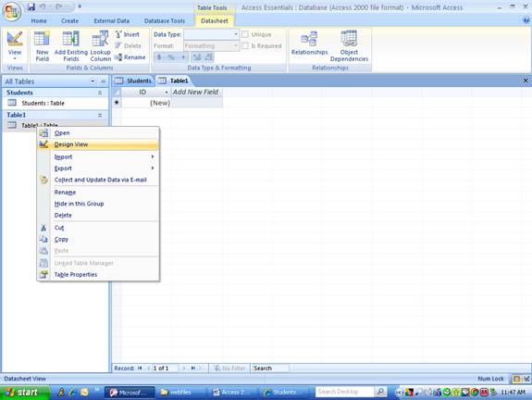Collapse the Table1 group chevron
532x400 pixels.
pyautogui.click(x=100, y=115)
